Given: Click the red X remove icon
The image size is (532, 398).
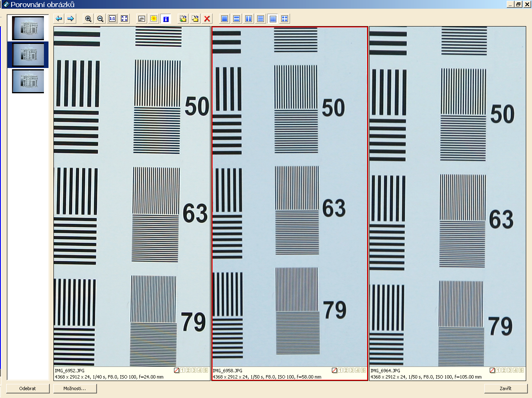Looking at the screenshot, I should [x=207, y=19].
